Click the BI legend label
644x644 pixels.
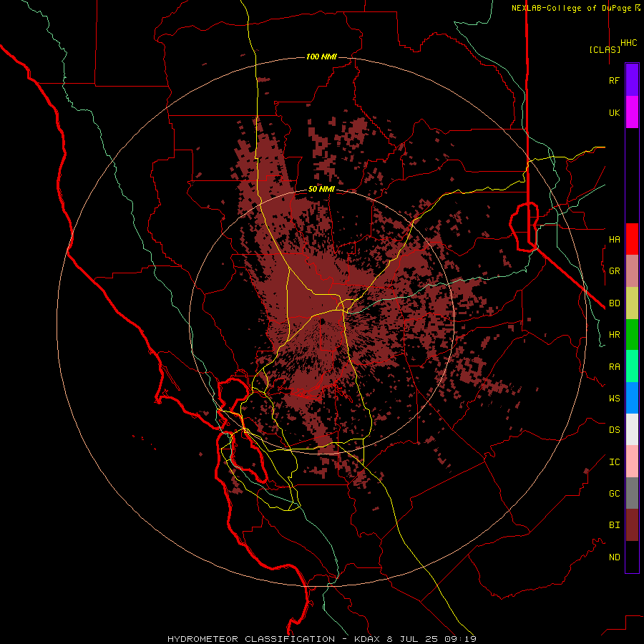click(615, 525)
